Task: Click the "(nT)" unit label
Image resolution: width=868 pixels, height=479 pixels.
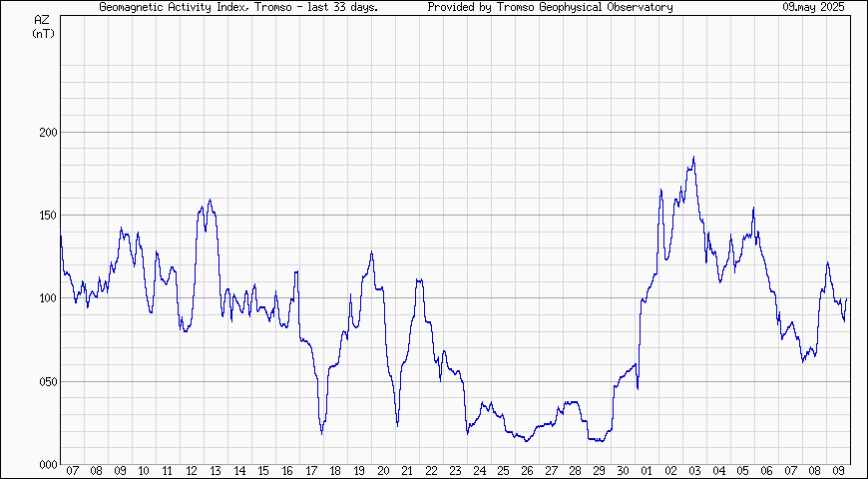Action: (x=42, y=33)
